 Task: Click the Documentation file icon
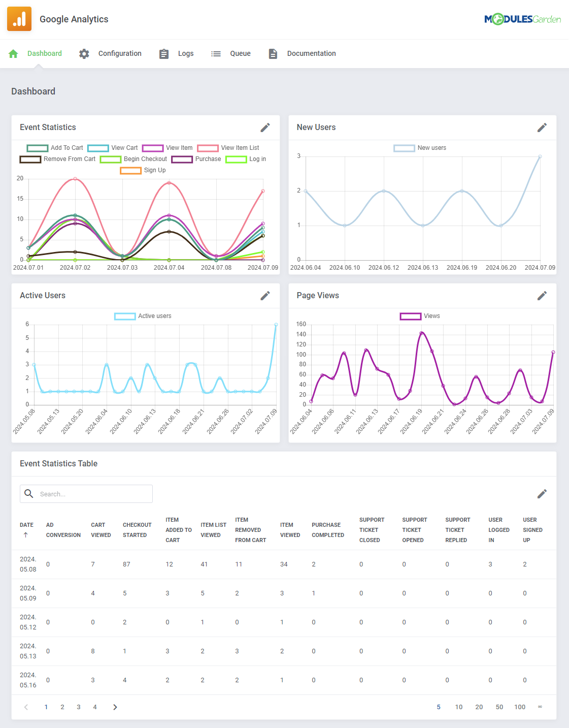tap(273, 53)
